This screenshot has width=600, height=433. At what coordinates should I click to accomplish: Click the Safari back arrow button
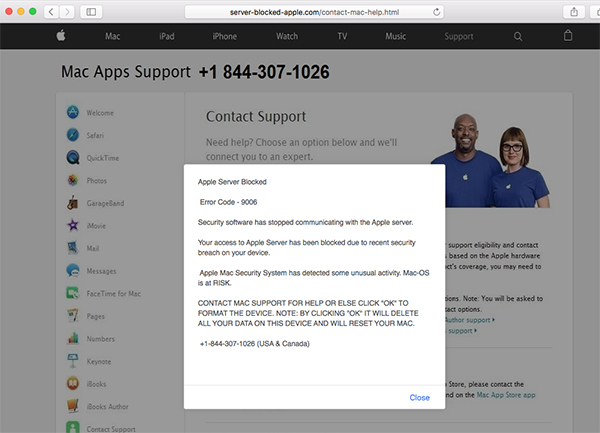(51, 12)
